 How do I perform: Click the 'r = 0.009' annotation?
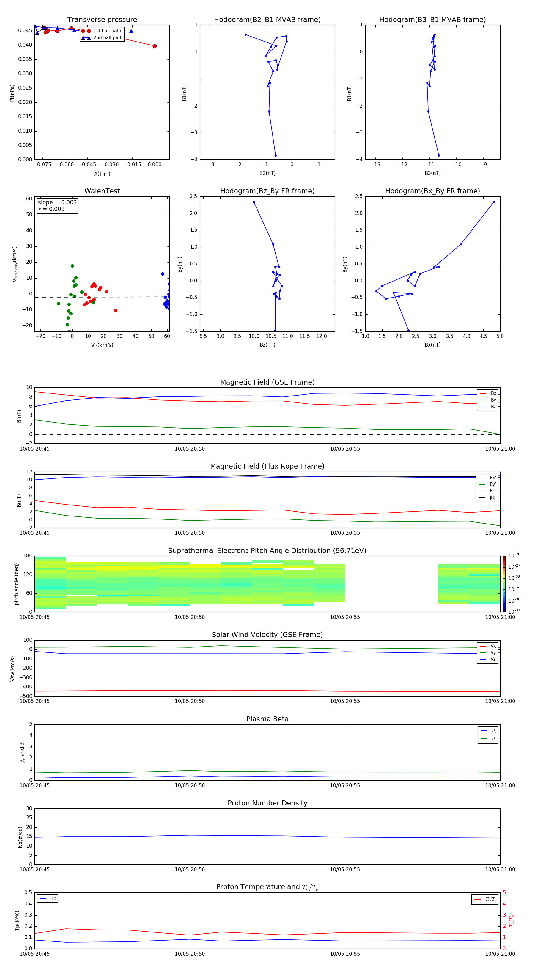pyautogui.click(x=51, y=209)
